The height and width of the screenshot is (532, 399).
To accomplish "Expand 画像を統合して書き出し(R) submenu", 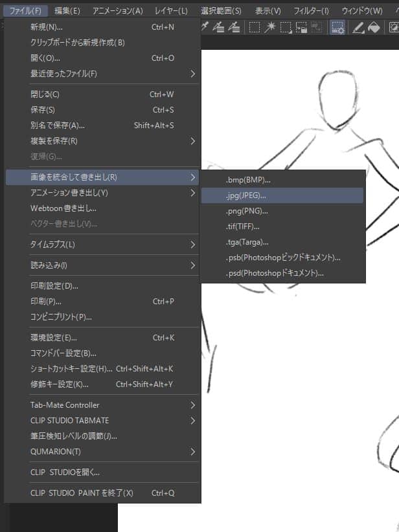I will 102,177.
